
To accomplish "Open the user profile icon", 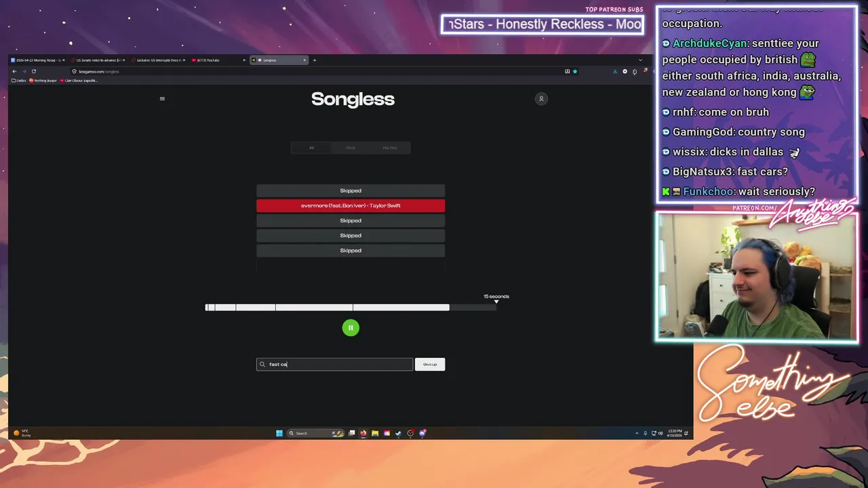I will pos(541,99).
